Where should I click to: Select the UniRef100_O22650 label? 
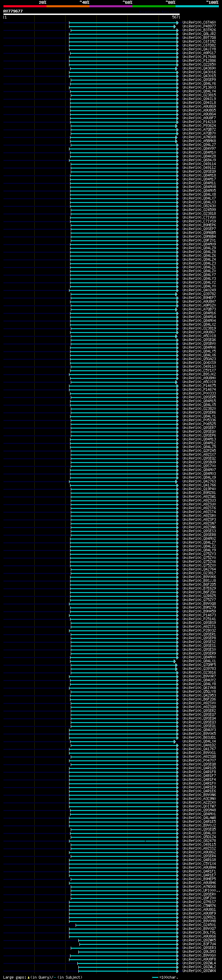199,64
